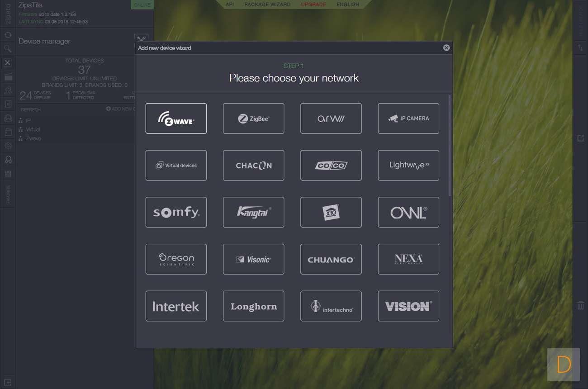Pick the Arwii network tile
The width and height of the screenshot is (588, 389).
click(x=331, y=119)
